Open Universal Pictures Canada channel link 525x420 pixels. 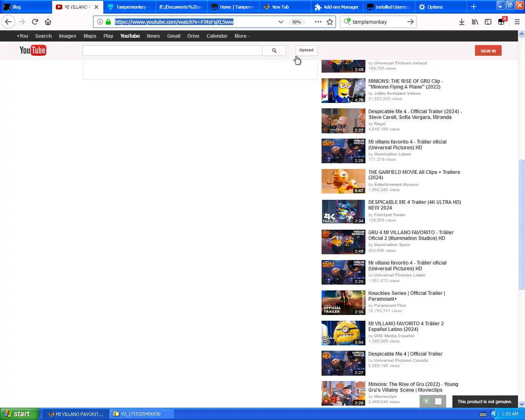[x=401, y=361]
